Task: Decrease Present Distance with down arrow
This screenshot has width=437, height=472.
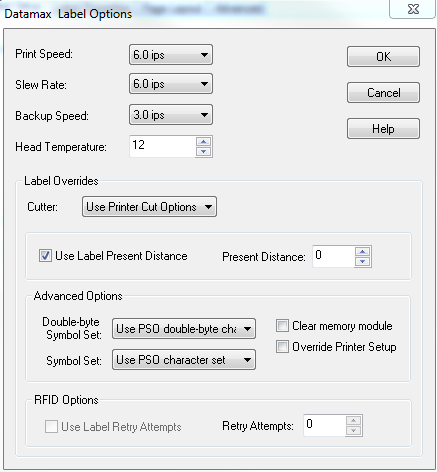Action: click(363, 262)
